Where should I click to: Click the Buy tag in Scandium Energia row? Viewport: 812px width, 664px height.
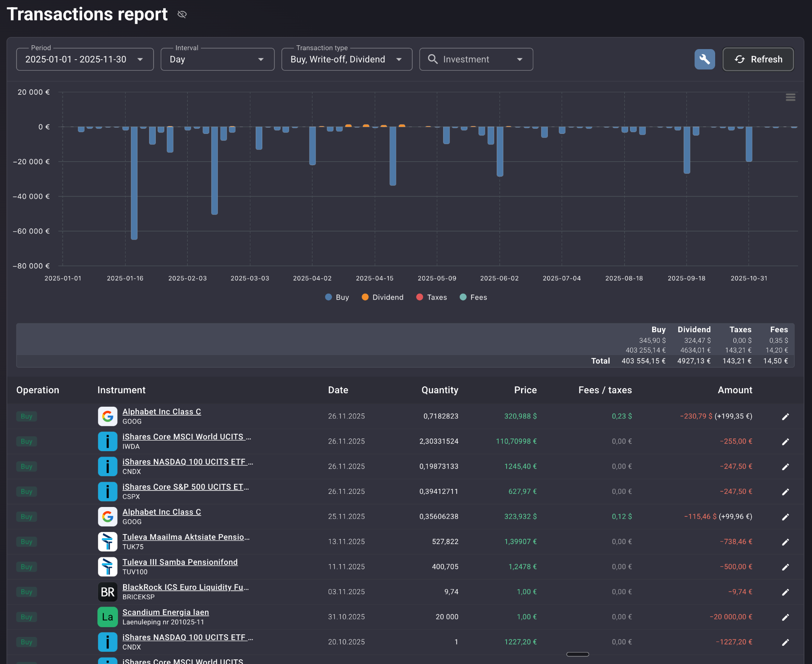[x=27, y=617]
